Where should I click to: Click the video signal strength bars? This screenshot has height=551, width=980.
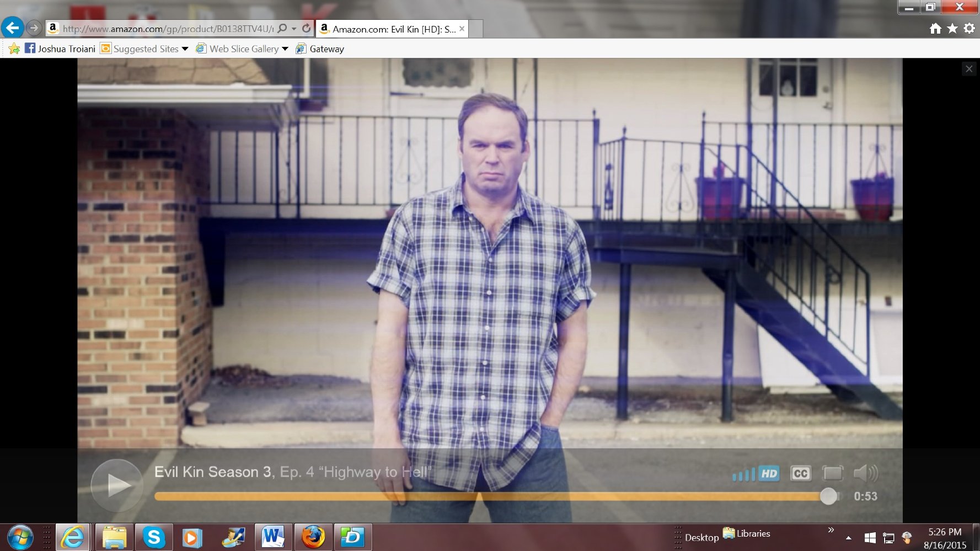click(743, 474)
